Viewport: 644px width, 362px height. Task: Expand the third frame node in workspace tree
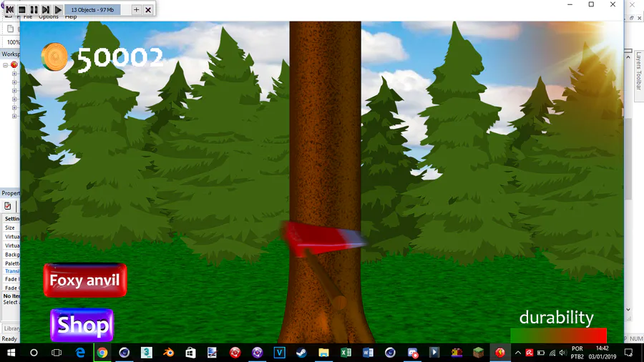pyautogui.click(x=14, y=91)
